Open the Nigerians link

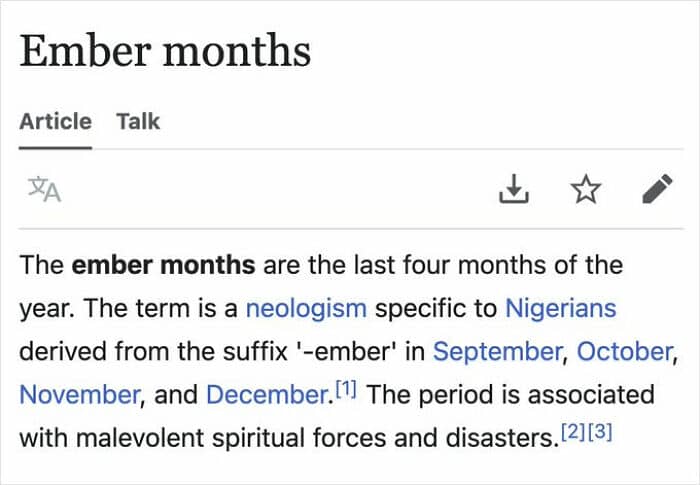[x=560, y=308]
